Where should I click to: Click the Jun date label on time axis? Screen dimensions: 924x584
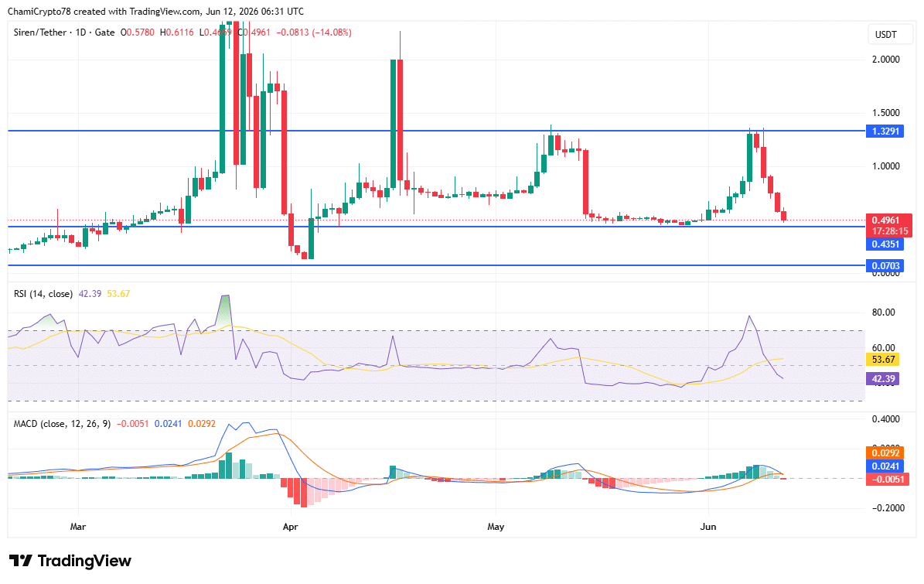[707, 526]
